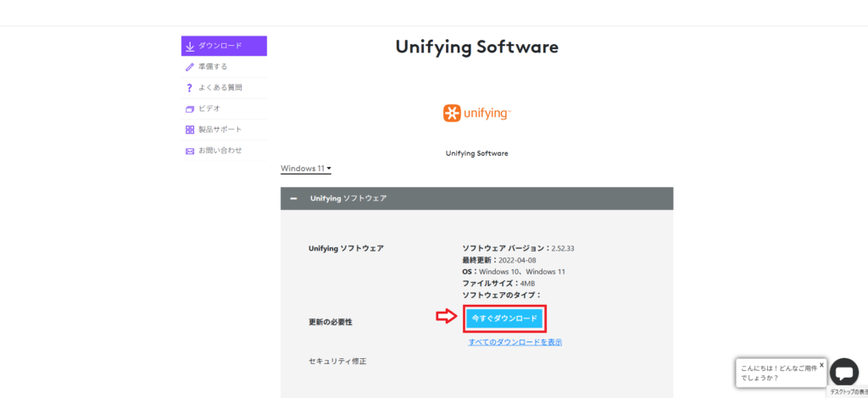The image size is (868, 398).
Task: Click the セキュリティ修正 text
Action: click(x=337, y=362)
